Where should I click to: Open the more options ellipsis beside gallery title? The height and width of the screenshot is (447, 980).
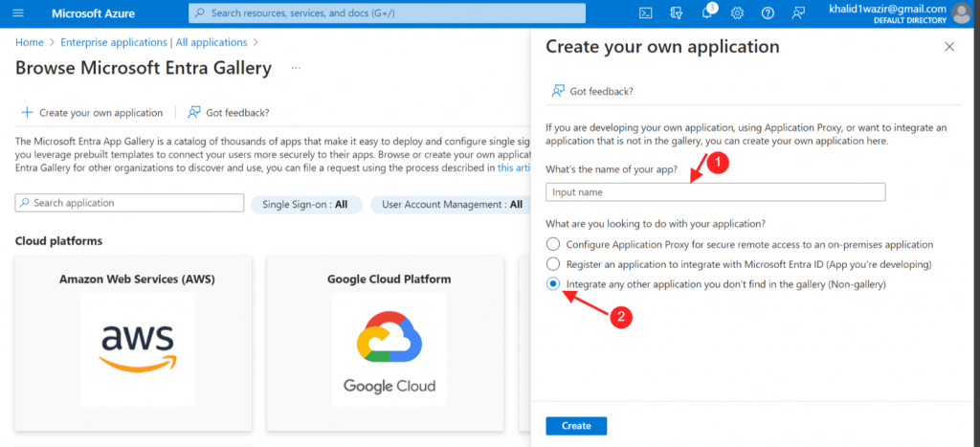pos(297,68)
